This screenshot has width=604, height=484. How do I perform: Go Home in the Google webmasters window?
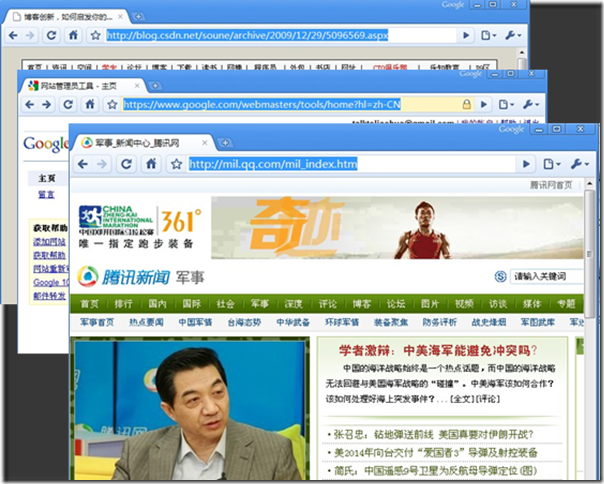[90, 104]
